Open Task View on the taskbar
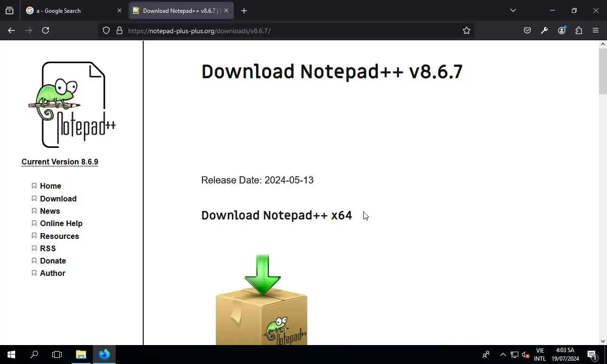 (57, 355)
